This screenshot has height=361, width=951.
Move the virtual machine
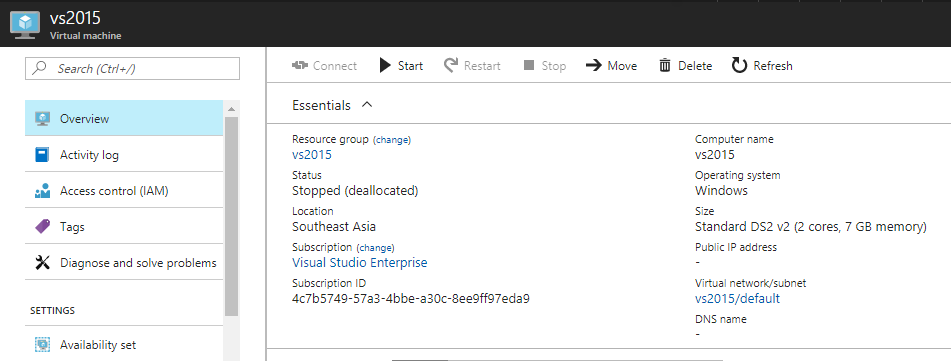click(611, 66)
